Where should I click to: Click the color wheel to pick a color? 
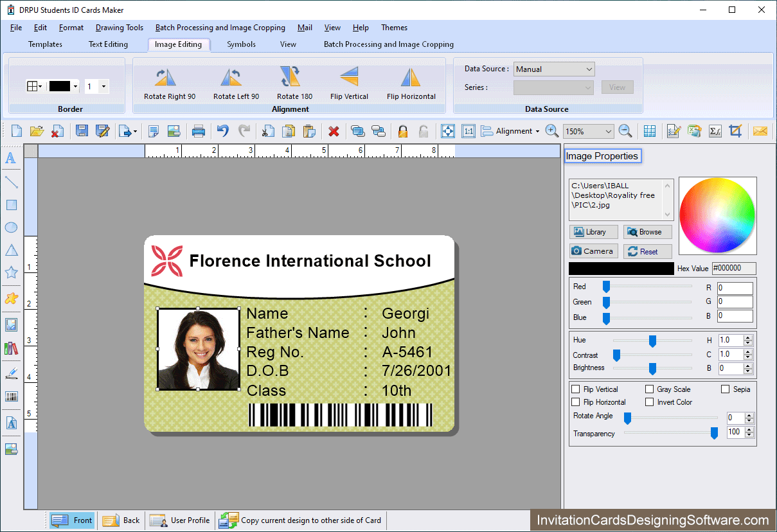pos(718,216)
